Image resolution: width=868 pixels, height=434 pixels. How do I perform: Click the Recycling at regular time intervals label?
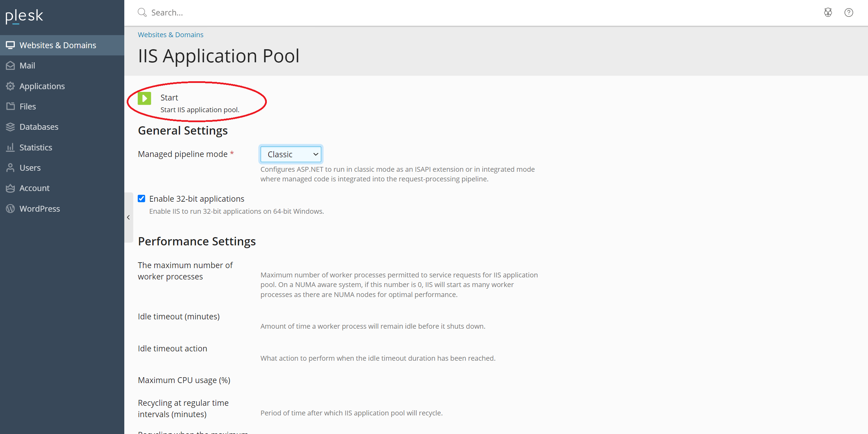point(183,409)
